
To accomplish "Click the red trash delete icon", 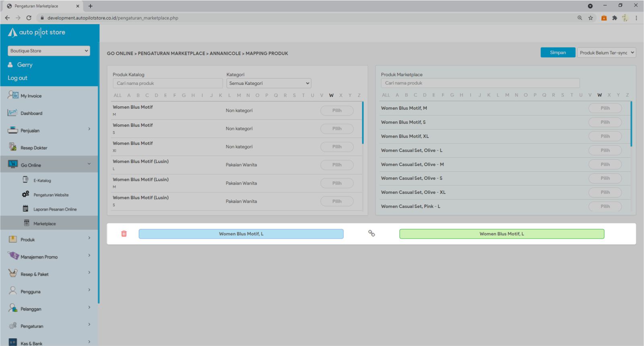I will tap(124, 234).
